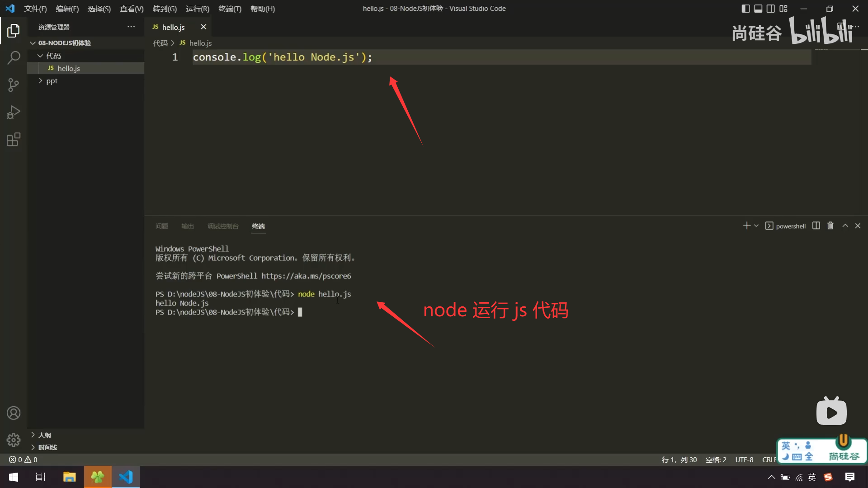Open the Source Control view
This screenshot has width=868, height=488.
14,85
